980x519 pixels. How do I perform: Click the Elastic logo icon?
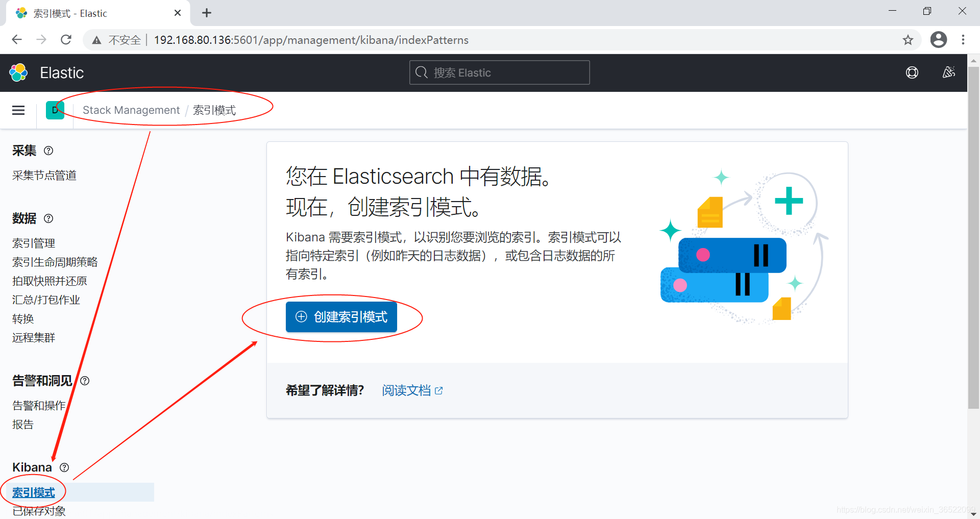tap(19, 72)
